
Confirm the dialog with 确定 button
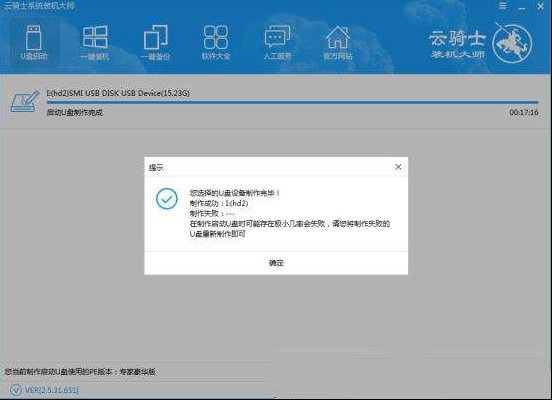[276, 263]
